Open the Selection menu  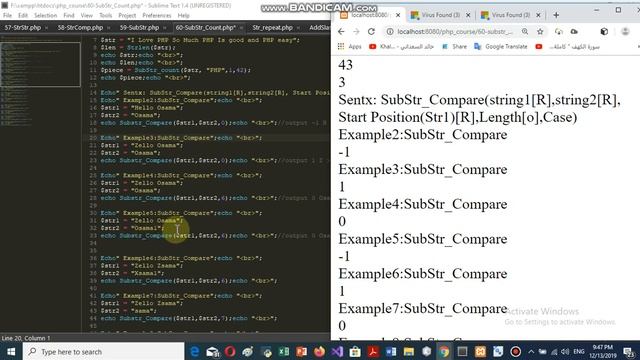pyautogui.click(x=45, y=16)
